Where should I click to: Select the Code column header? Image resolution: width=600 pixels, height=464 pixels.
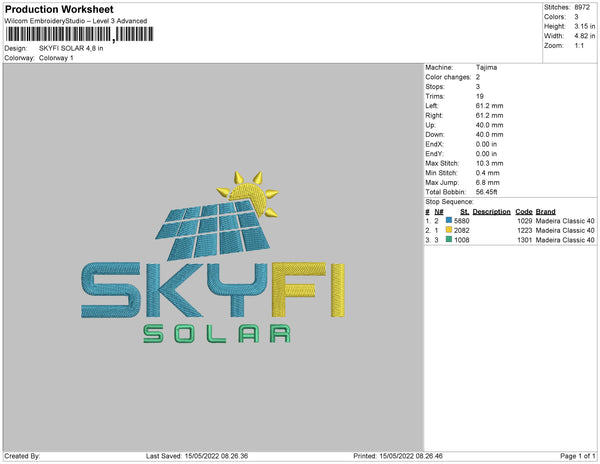[523, 211]
